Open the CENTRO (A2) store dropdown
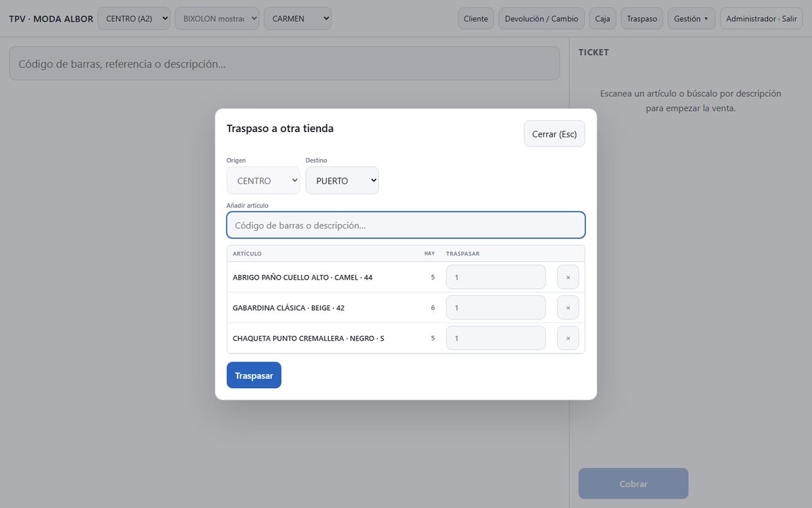This screenshot has height=508, width=812. (x=134, y=18)
